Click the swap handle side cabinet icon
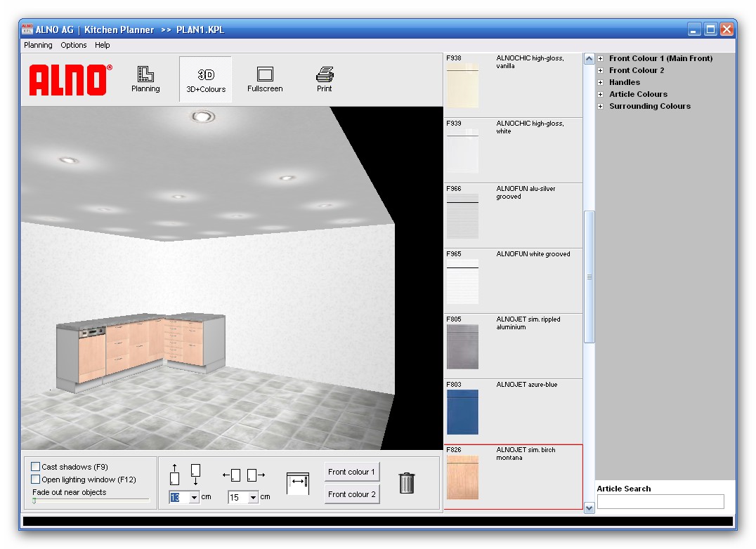 click(x=297, y=483)
